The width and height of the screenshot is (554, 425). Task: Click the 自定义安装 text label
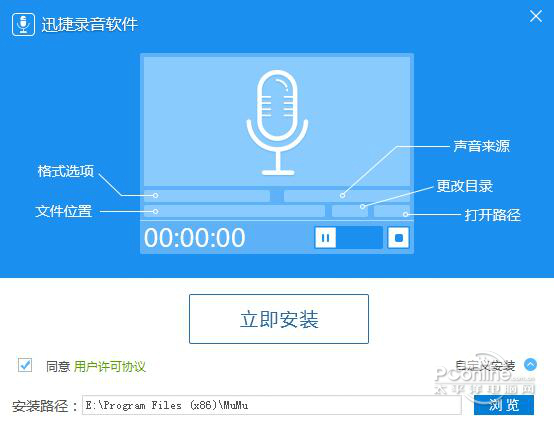coord(485,365)
